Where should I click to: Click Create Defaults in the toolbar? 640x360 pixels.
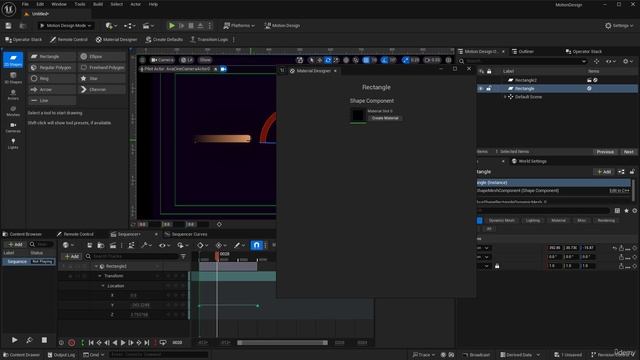164,40
